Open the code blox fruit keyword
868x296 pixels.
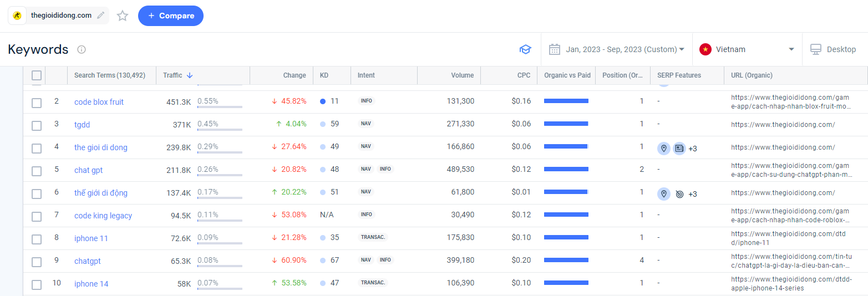pos(99,102)
